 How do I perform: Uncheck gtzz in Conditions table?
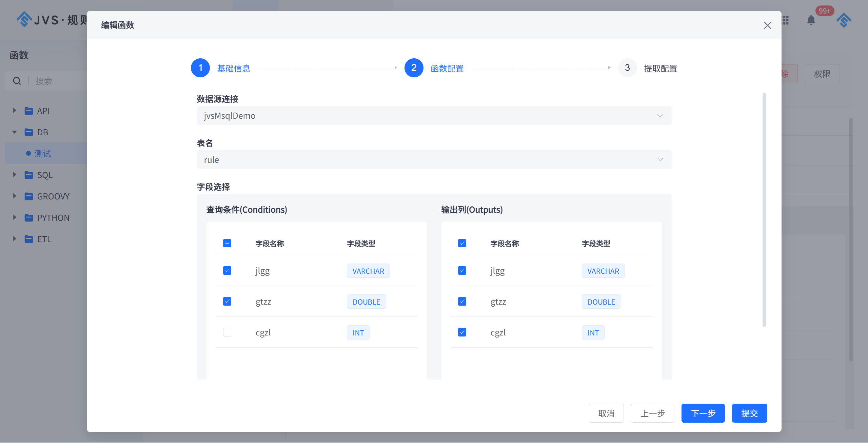pyautogui.click(x=227, y=301)
